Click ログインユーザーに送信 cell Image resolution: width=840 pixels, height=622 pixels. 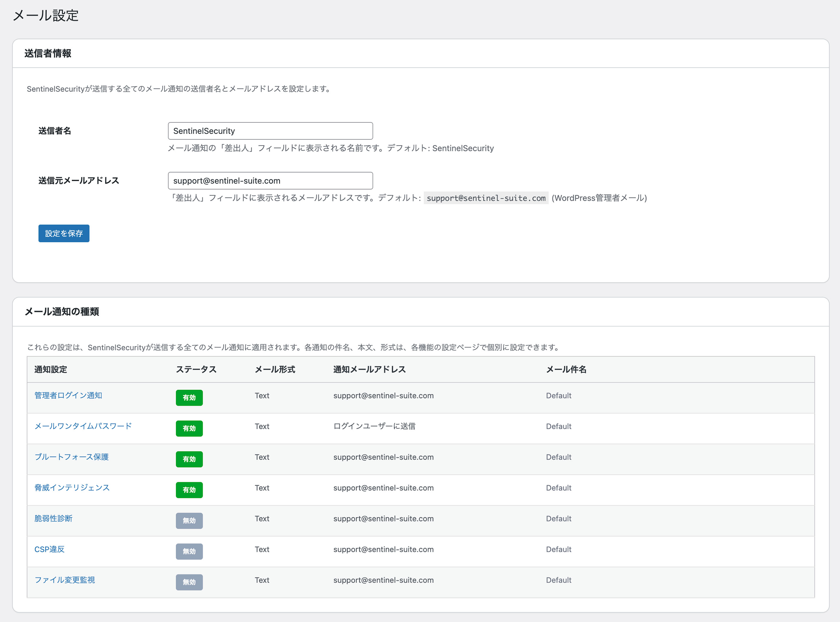pyautogui.click(x=375, y=426)
